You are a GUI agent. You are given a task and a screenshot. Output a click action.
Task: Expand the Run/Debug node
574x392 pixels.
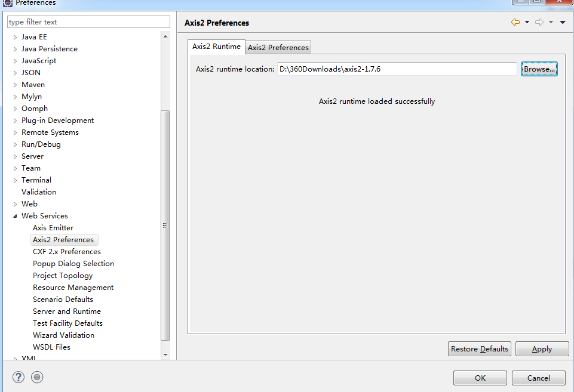(15, 144)
